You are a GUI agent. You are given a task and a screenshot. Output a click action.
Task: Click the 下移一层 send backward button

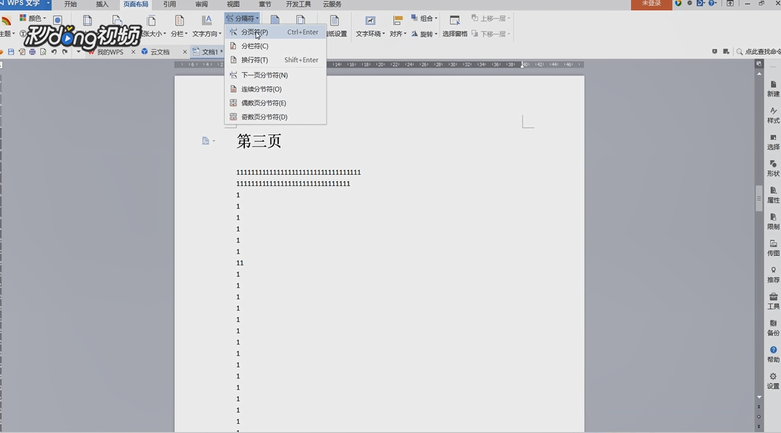click(491, 34)
